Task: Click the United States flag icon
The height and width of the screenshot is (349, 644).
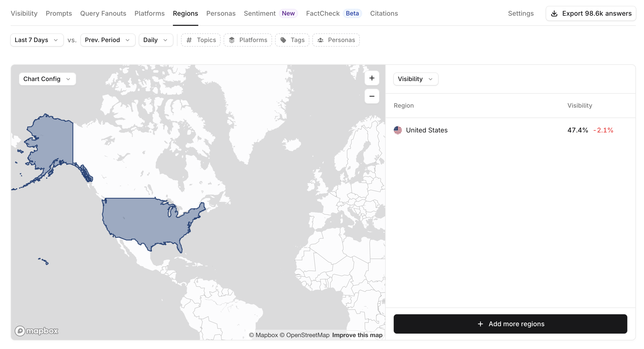Action: click(398, 130)
